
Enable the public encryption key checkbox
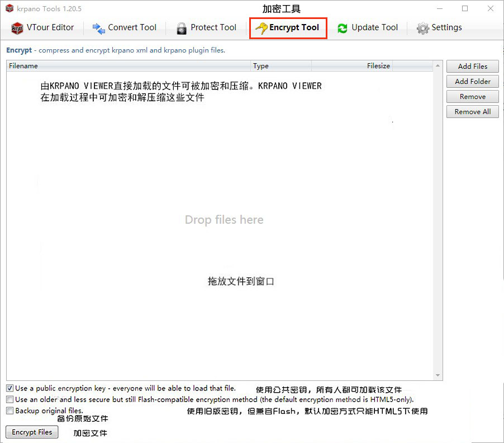8,388
